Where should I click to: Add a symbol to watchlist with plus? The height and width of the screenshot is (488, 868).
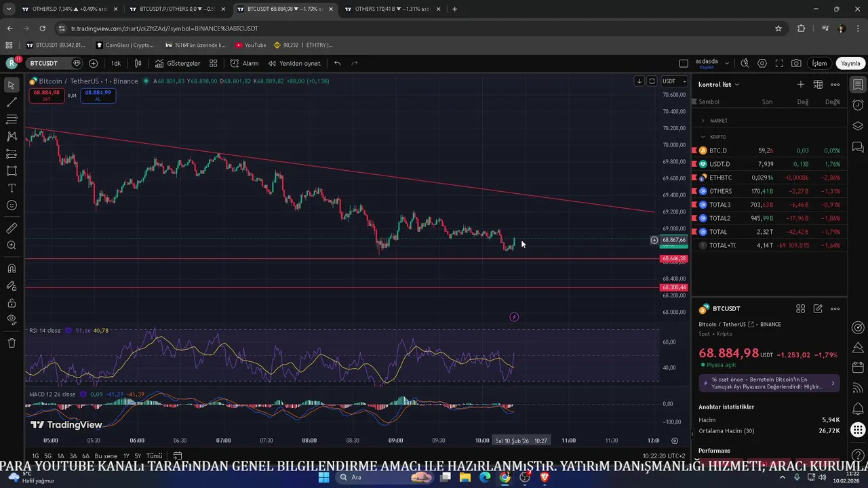[801, 85]
